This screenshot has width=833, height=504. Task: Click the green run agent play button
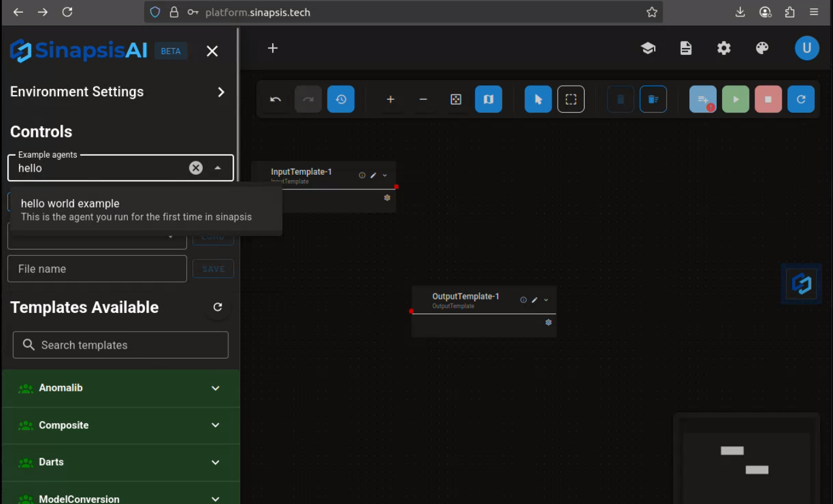pos(735,99)
